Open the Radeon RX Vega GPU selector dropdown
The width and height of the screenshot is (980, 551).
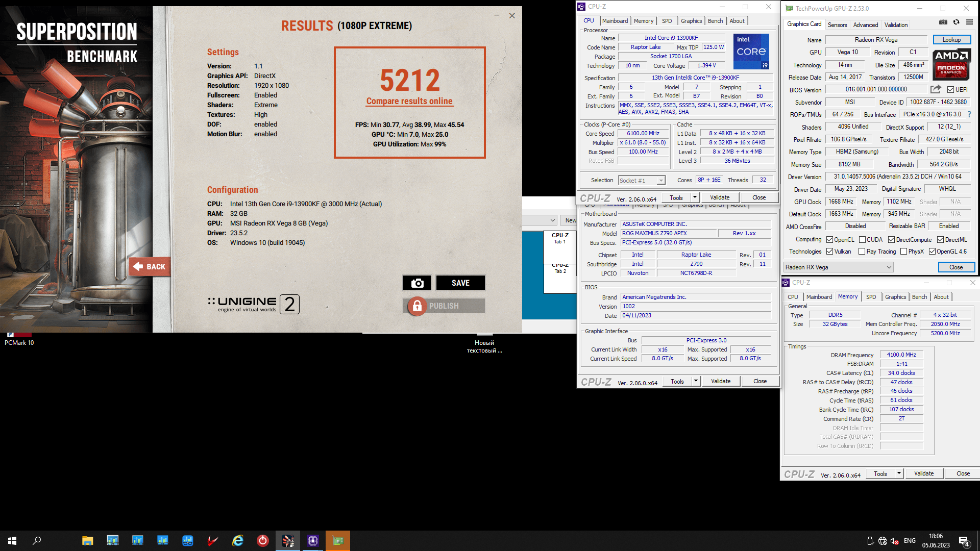[x=838, y=267]
